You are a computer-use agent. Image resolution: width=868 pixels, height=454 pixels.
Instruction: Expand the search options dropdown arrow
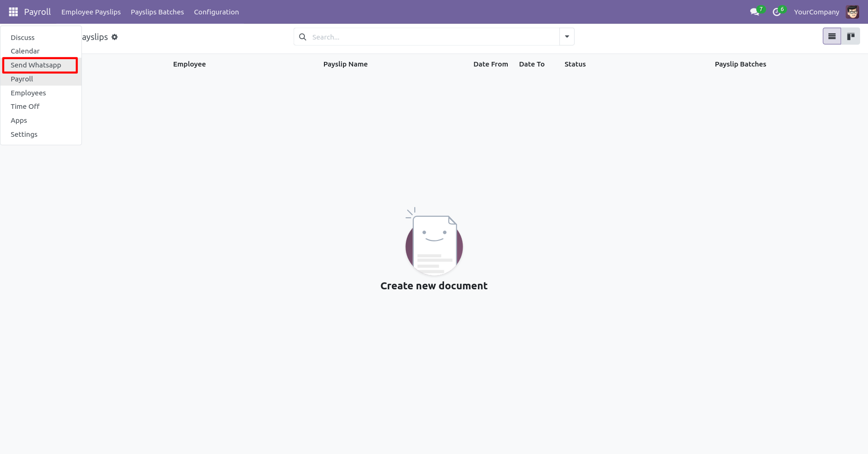coord(567,37)
